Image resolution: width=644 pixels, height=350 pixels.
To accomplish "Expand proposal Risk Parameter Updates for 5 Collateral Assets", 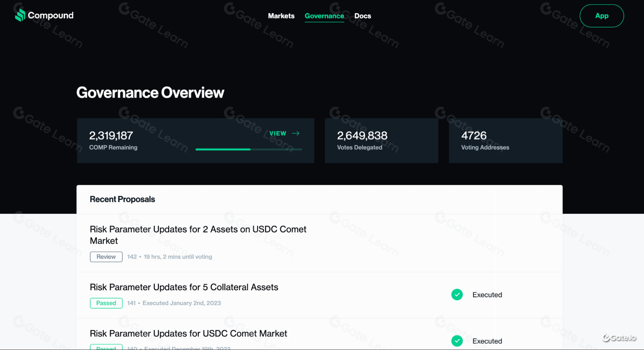I will (x=184, y=287).
